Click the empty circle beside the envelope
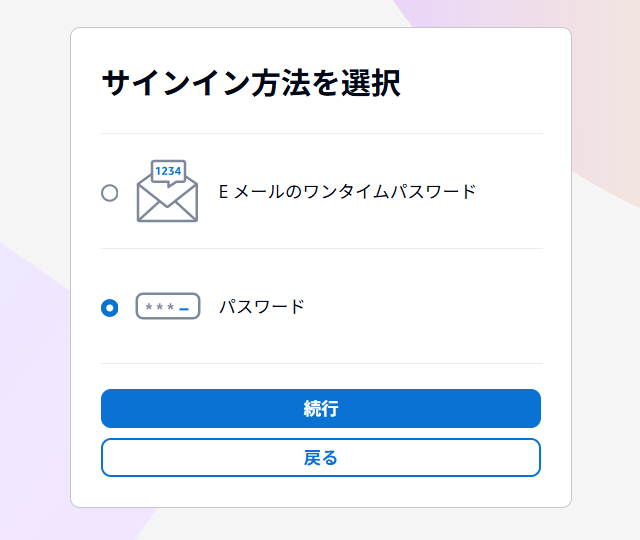This screenshot has height=540, width=640. pyautogui.click(x=110, y=193)
